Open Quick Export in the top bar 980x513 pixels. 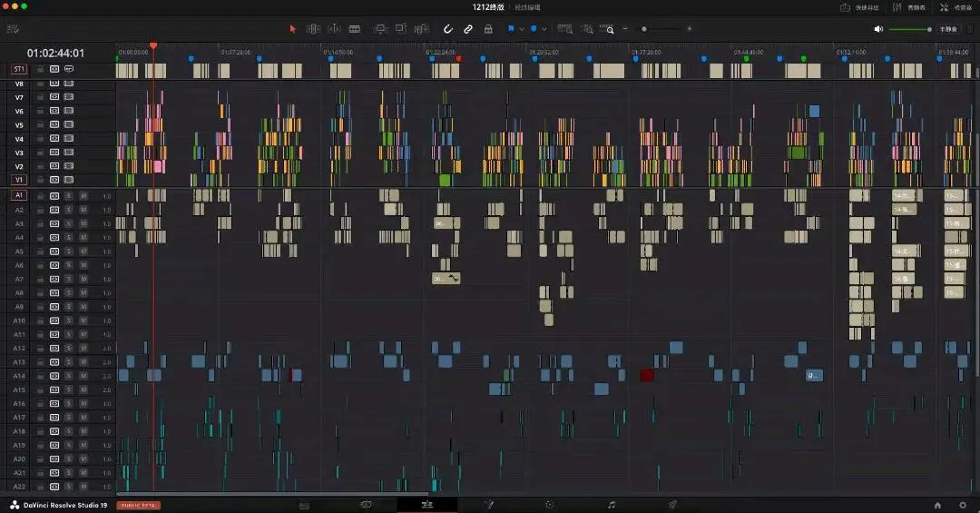(x=859, y=7)
